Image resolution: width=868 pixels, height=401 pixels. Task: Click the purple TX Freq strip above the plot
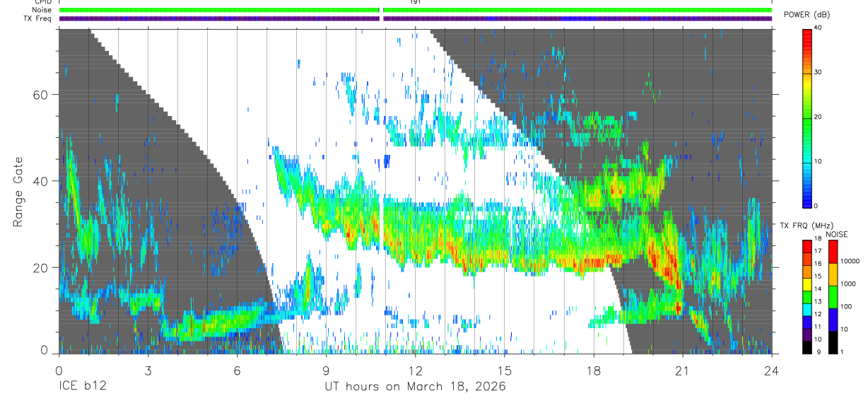point(416,18)
